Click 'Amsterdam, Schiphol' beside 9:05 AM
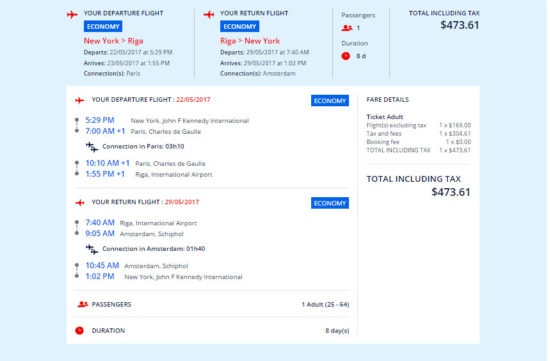 pyautogui.click(x=152, y=234)
